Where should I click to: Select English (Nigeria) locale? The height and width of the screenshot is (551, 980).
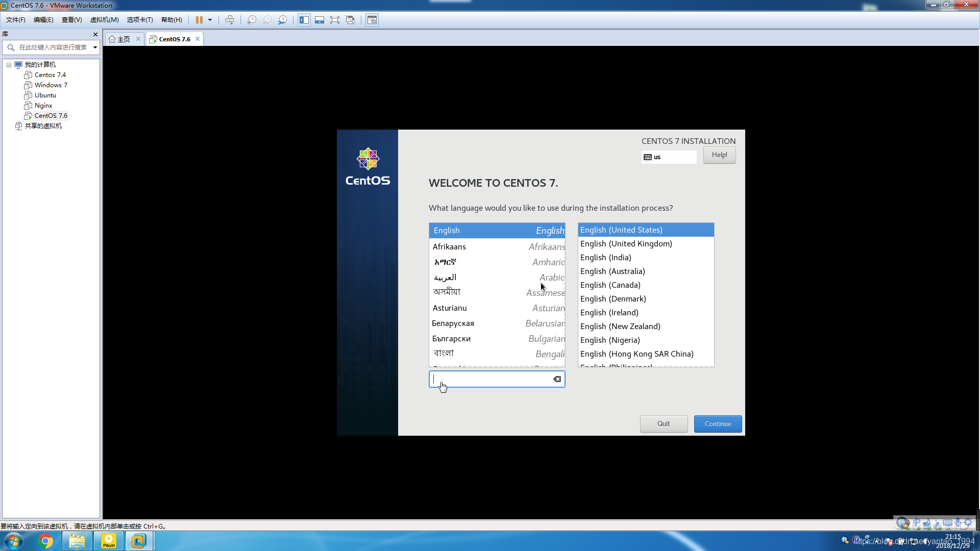pos(646,340)
